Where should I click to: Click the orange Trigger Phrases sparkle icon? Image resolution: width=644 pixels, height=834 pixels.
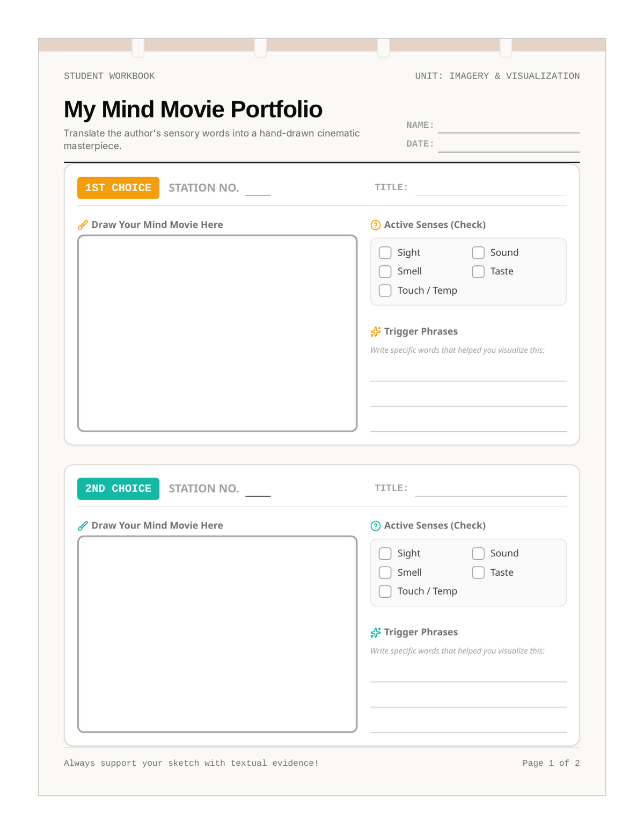(x=376, y=332)
